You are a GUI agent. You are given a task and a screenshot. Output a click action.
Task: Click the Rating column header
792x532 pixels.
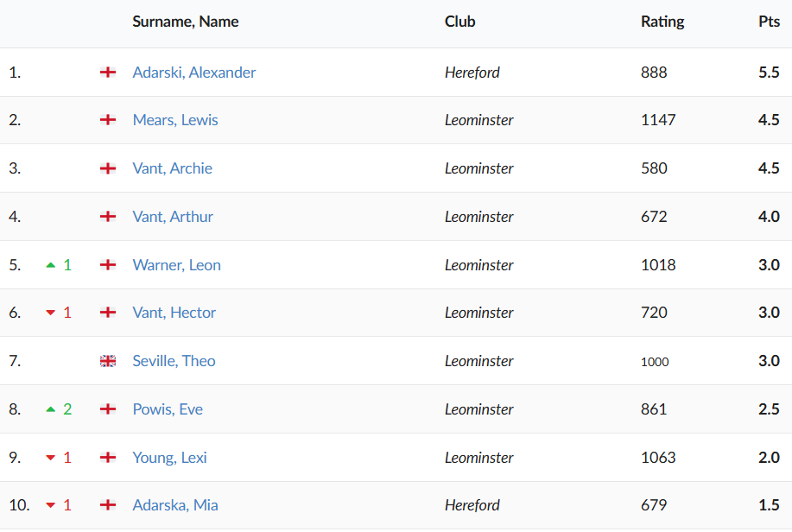[662, 22]
